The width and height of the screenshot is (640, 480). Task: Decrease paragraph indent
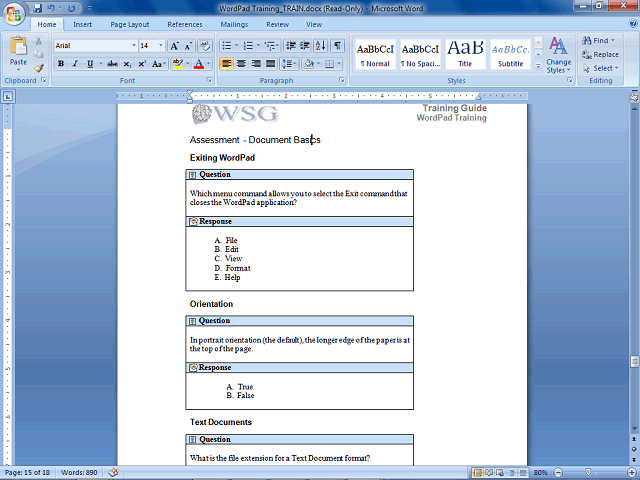(291, 46)
